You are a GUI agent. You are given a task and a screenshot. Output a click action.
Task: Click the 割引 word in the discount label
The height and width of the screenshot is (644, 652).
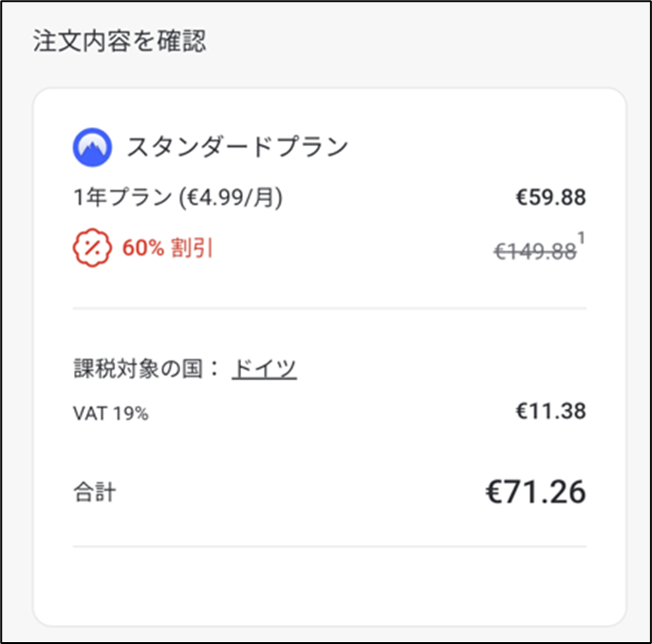(195, 248)
